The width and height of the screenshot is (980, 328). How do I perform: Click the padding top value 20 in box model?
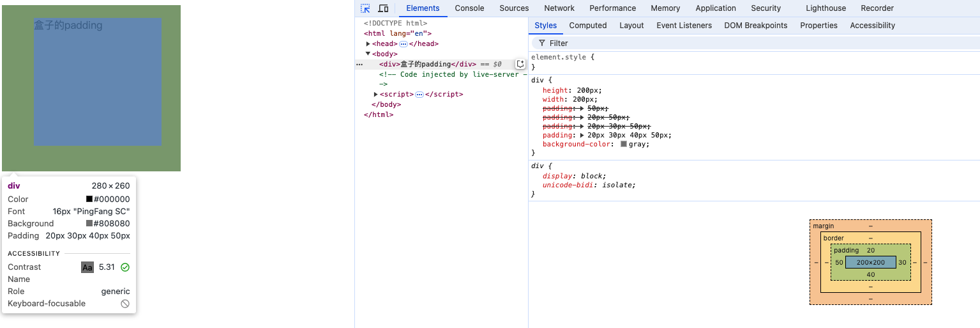click(871, 251)
